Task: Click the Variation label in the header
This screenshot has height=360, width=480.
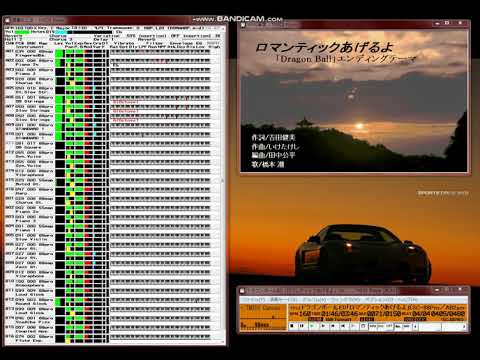Action: 107,36
